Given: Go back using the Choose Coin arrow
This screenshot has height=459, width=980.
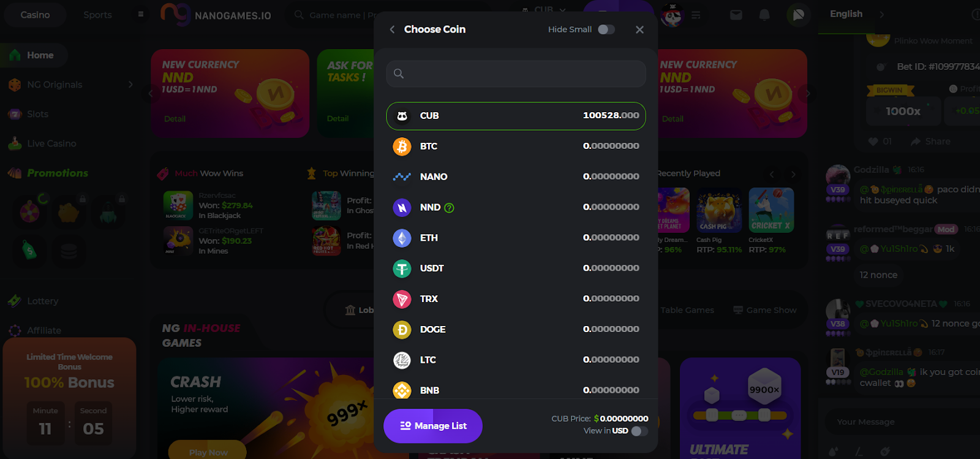Looking at the screenshot, I should pos(392,29).
